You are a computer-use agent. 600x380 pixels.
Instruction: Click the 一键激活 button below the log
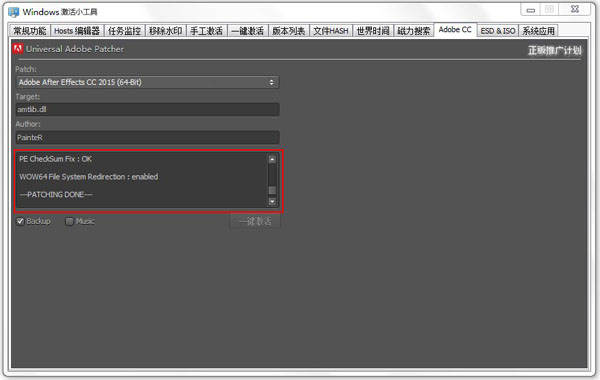pyautogui.click(x=255, y=221)
